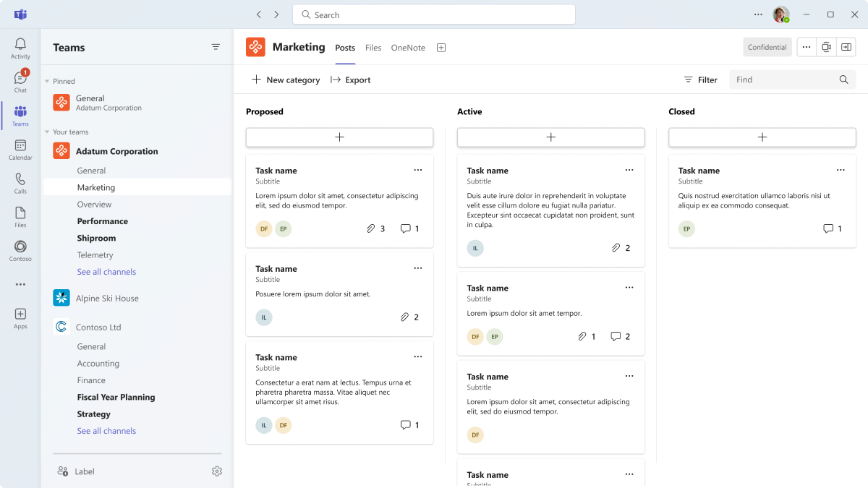Open Chat from the app rail
Screen dimensions: 868x488
20,82
